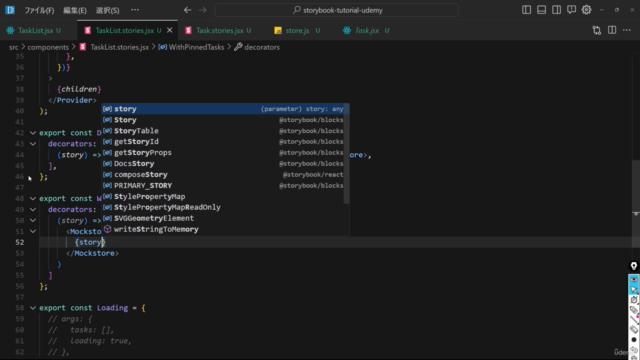Click the TaskList.stories.jsx breadcrumb
The image size is (640, 360).
click(x=120, y=47)
